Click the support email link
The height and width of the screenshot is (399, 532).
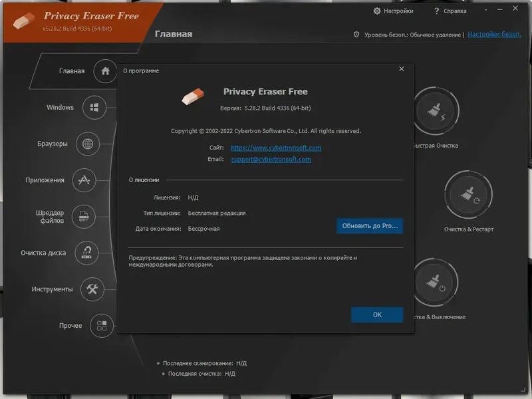(271, 160)
